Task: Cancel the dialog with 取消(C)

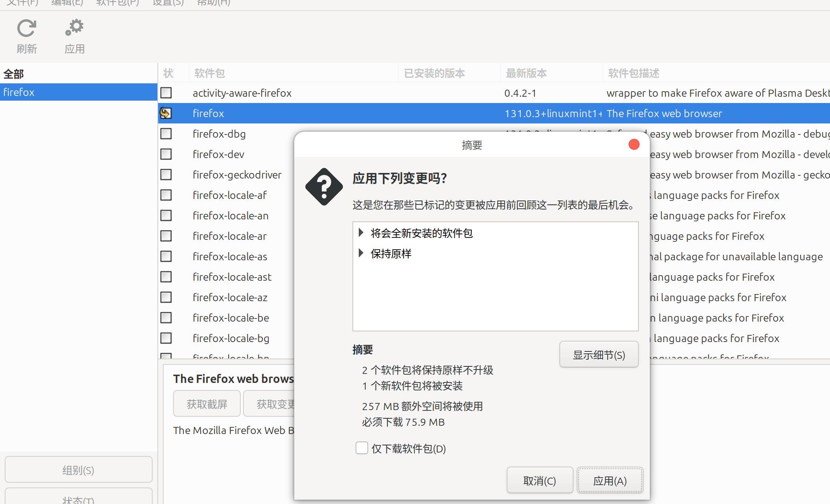Action: (540, 480)
